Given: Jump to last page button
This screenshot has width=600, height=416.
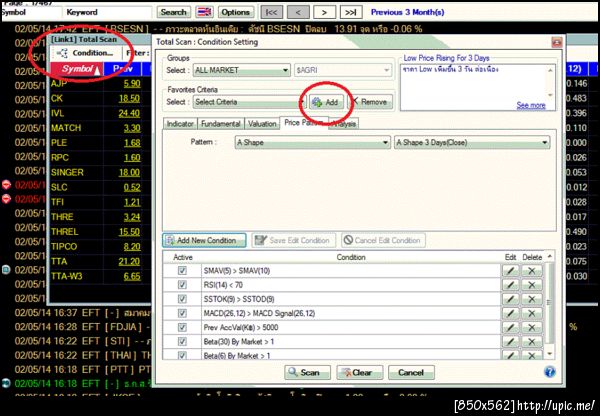Looking at the screenshot, I should (351, 12).
